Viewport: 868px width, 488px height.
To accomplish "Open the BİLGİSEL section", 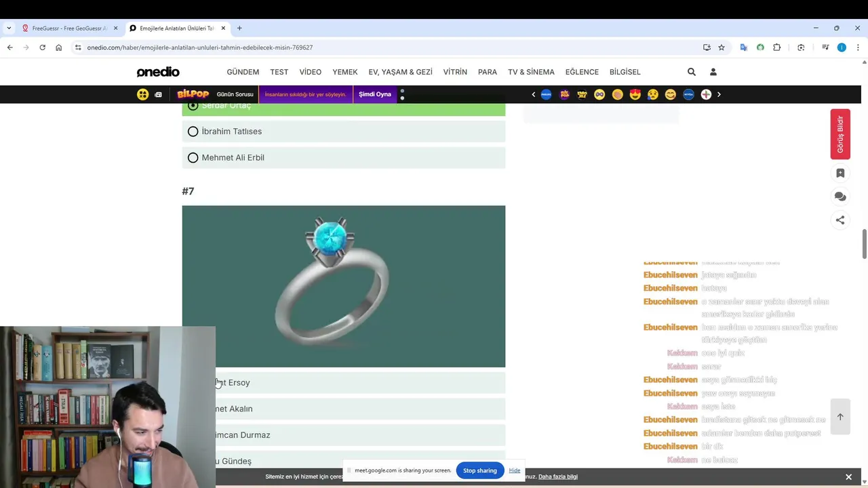I will 625,72.
